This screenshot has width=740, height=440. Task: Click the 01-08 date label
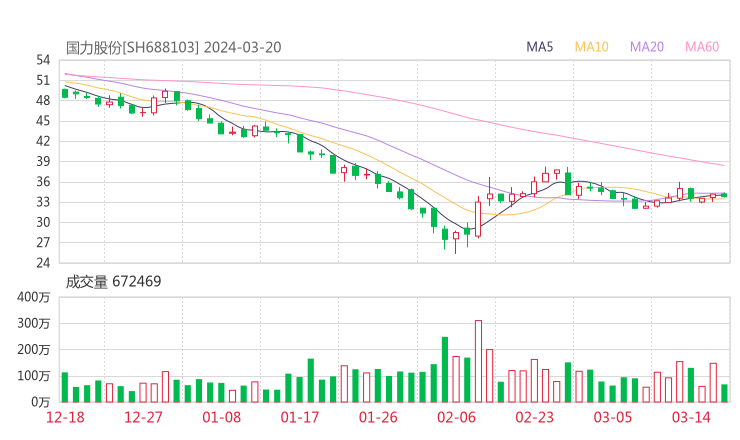click(221, 417)
